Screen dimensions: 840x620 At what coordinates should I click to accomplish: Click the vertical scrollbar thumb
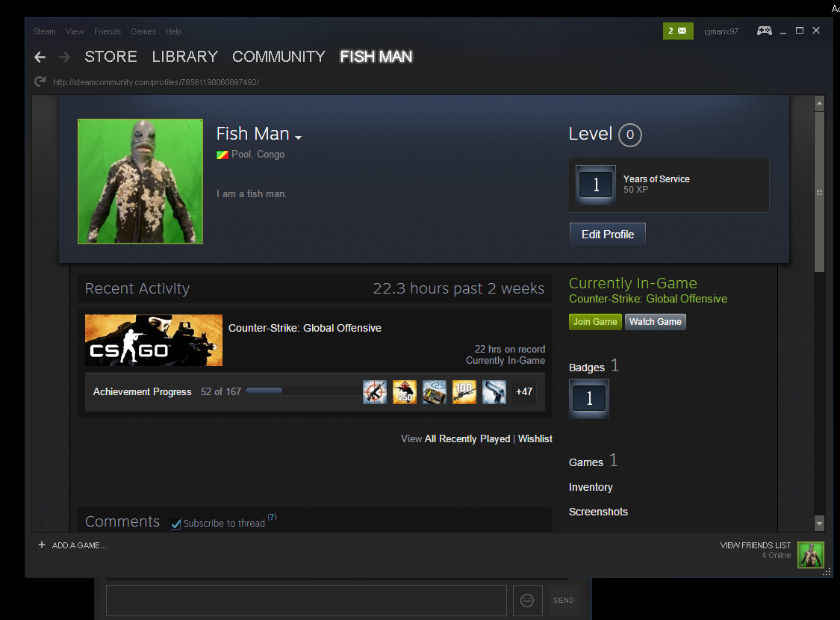819,192
